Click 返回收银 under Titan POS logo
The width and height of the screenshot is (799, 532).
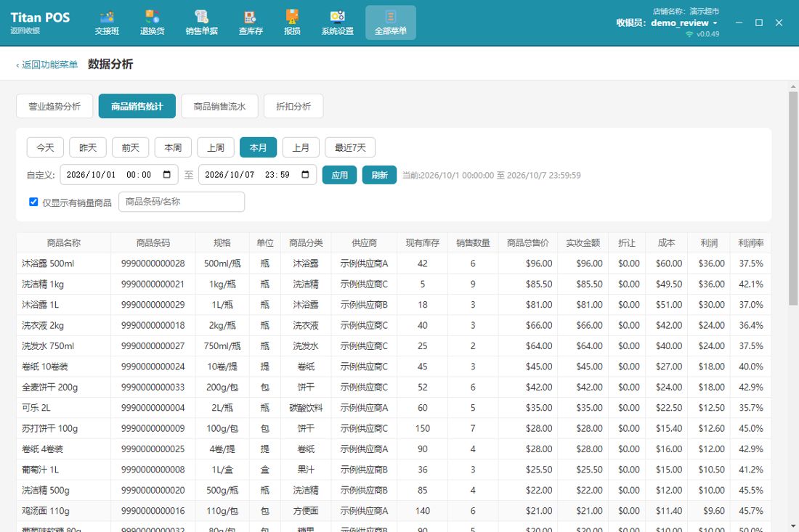25,31
